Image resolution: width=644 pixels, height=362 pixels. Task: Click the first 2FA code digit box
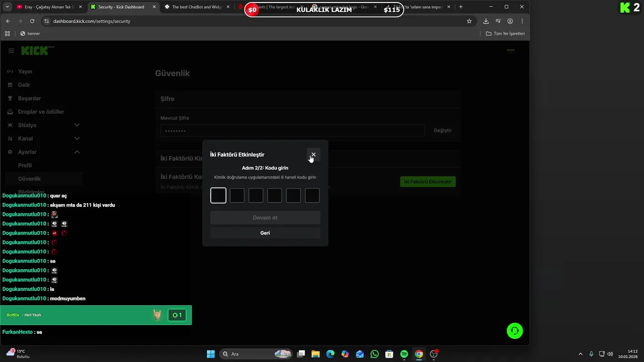pos(218,196)
